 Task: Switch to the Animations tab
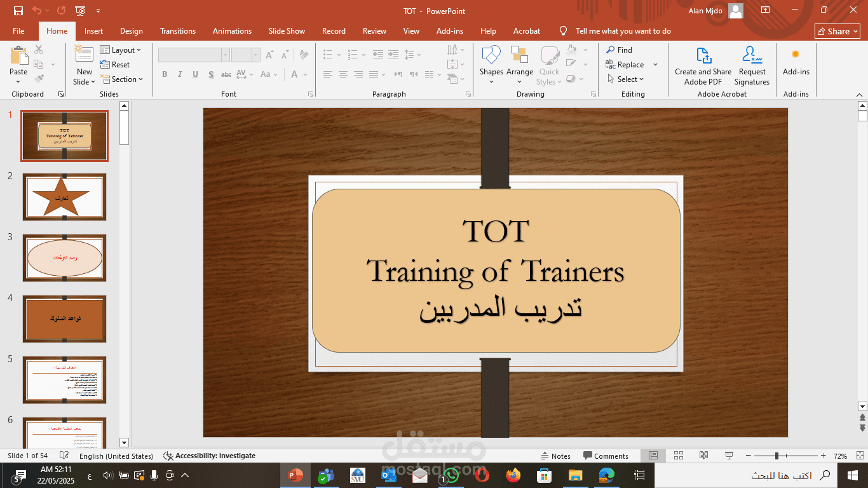(232, 31)
